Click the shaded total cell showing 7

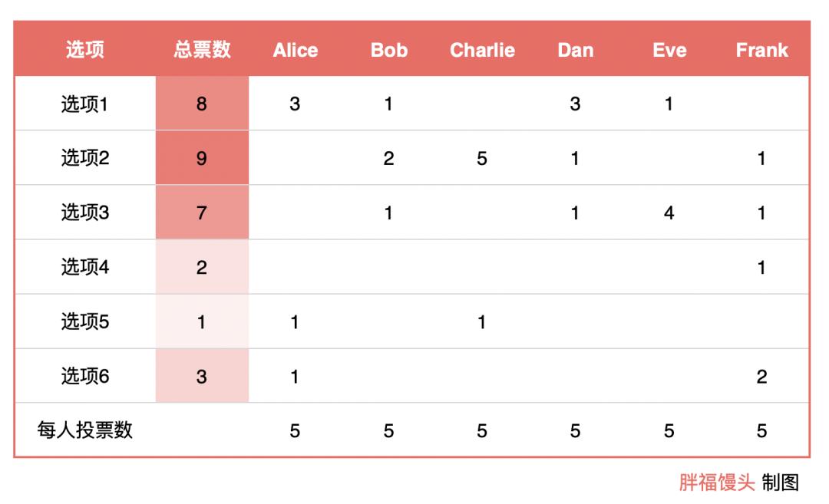(202, 212)
